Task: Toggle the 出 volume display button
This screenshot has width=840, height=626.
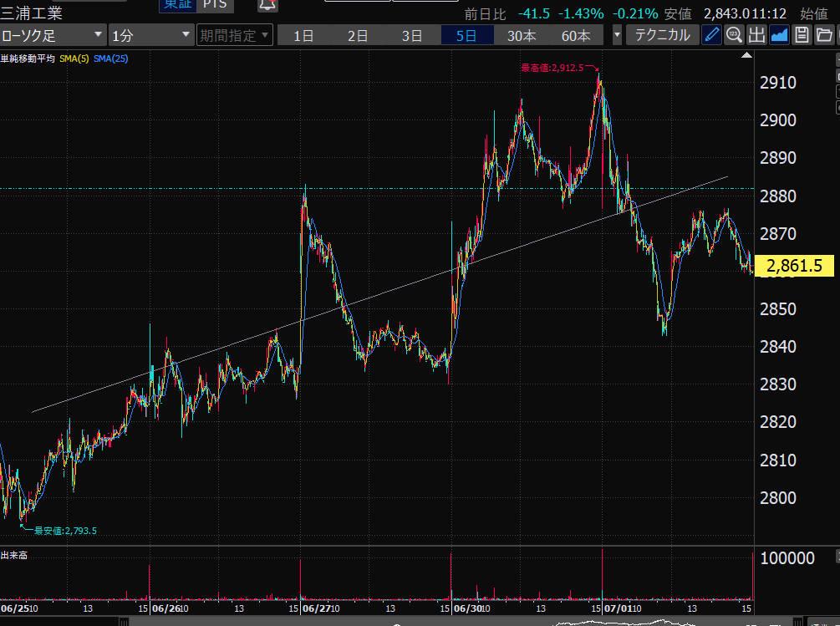Action: 756,35
